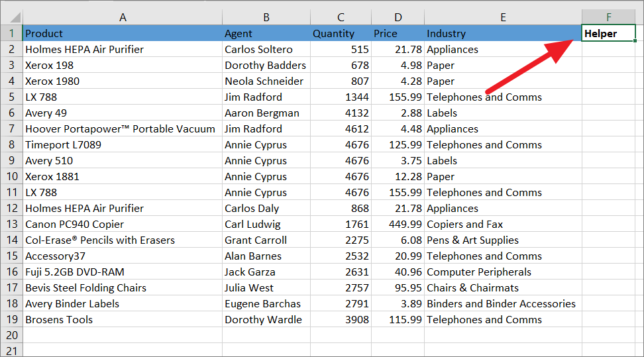Click industry Chairs & Chairmats
Viewport: 644px width, 357px height.
pyautogui.click(x=503, y=287)
